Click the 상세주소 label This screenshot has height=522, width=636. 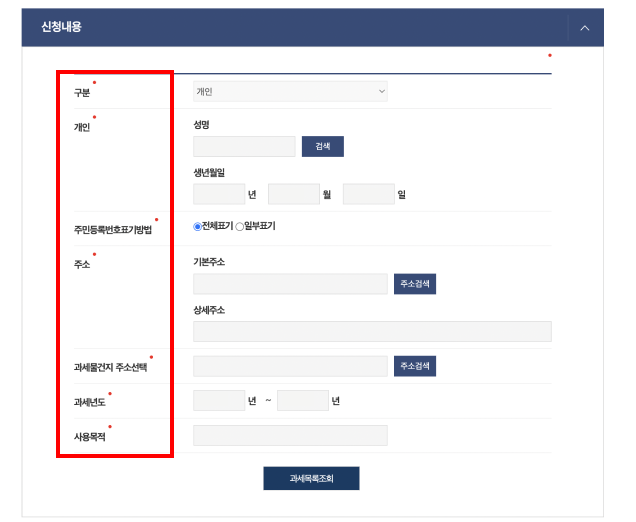pyautogui.click(x=209, y=310)
